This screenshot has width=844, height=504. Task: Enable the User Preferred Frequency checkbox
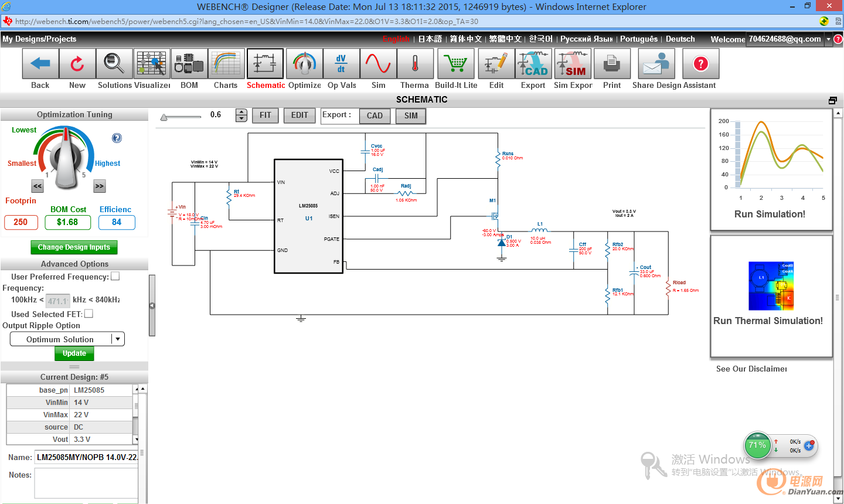pyautogui.click(x=115, y=276)
